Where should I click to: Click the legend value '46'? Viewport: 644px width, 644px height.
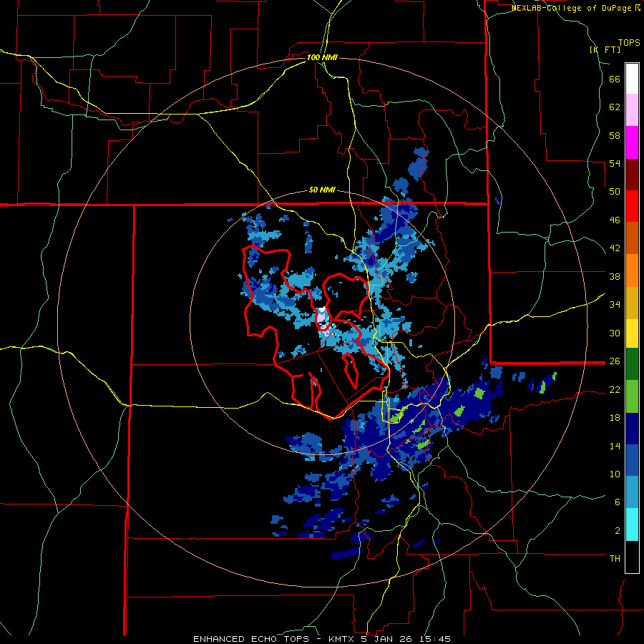(615, 220)
